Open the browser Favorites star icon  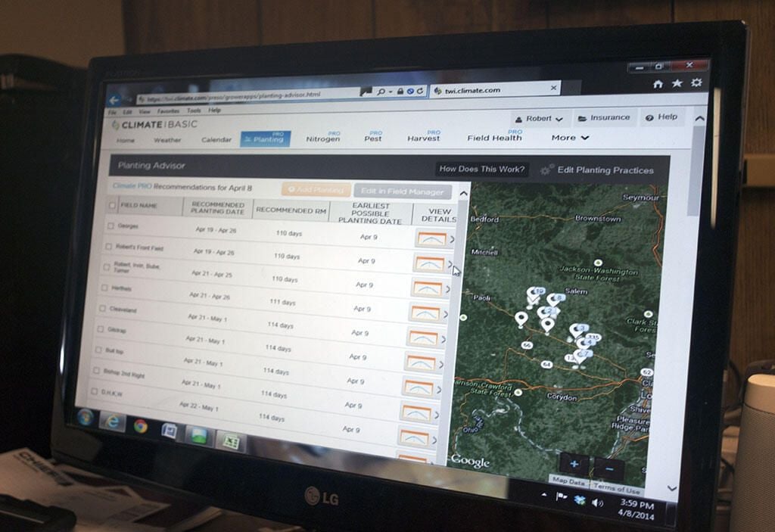(677, 83)
